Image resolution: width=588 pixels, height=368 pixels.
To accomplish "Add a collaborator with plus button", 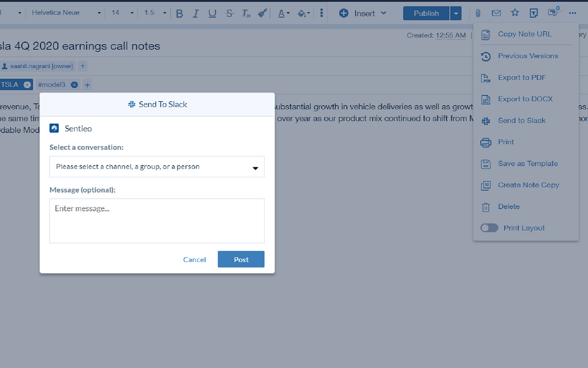I will tap(82, 66).
